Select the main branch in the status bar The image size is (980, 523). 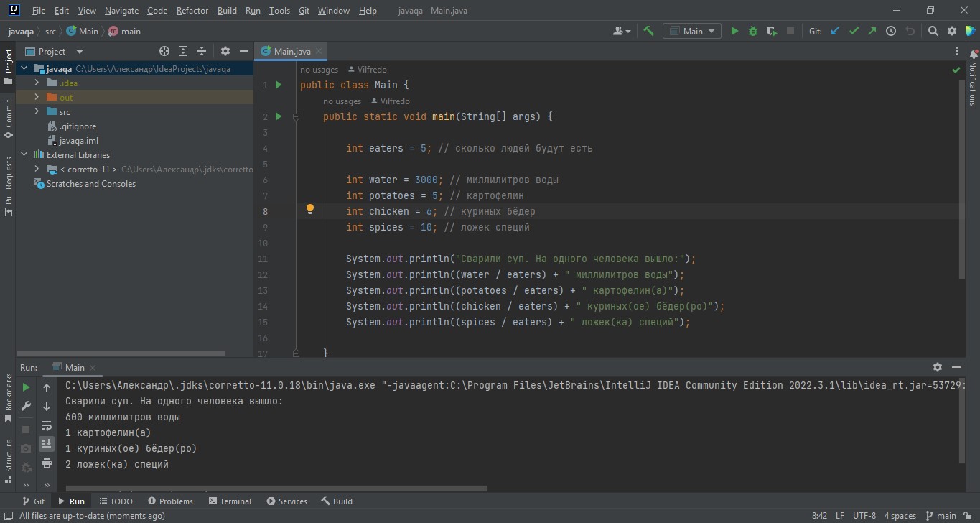941,515
